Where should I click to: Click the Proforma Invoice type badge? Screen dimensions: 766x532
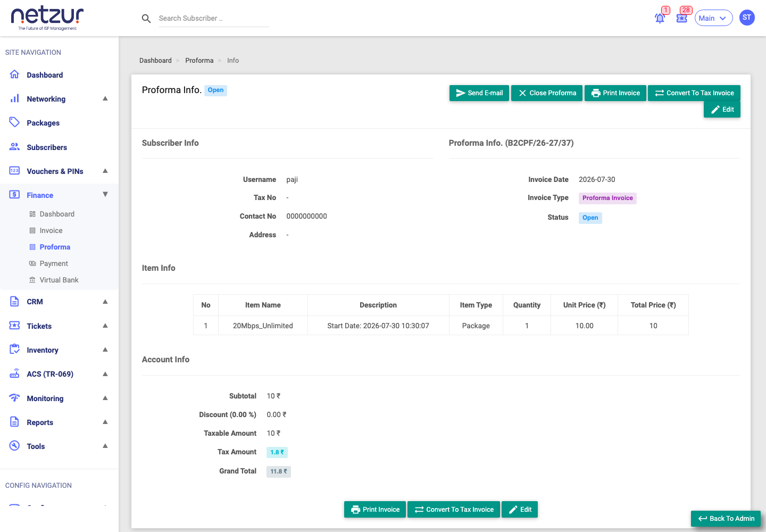coord(607,198)
